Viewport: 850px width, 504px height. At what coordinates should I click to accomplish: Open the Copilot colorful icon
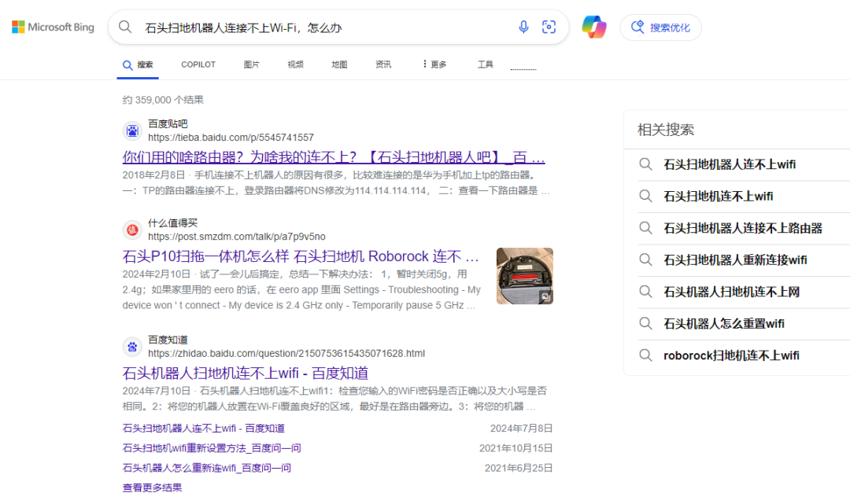594,27
